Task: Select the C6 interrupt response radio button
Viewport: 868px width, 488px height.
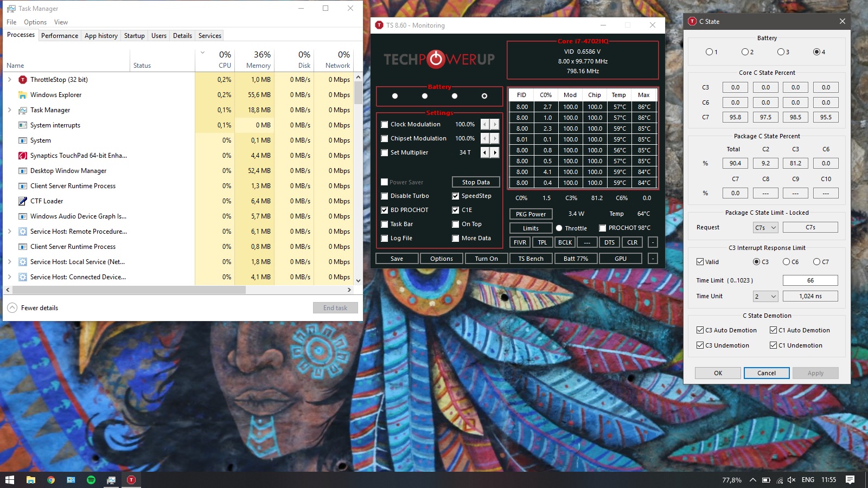Action: 787,262
